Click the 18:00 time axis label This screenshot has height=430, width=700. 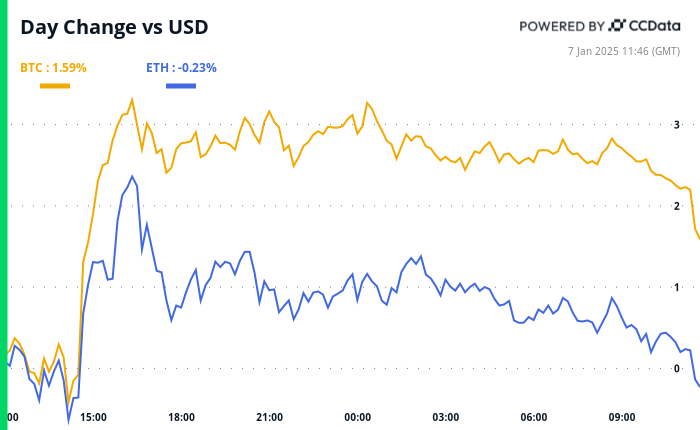click(181, 417)
